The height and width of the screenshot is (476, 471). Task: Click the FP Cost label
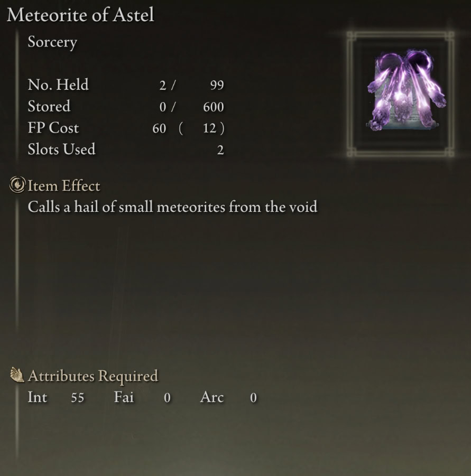pyautogui.click(x=53, y=128)
